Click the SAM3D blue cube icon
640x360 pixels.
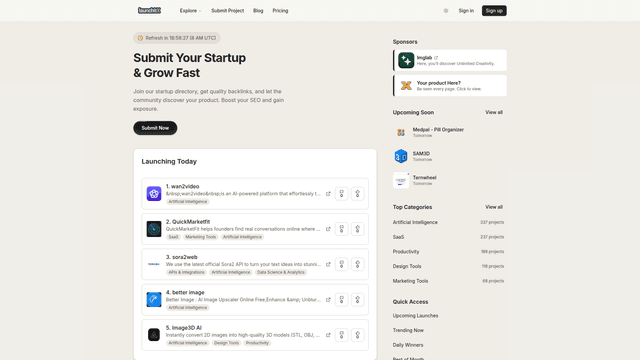coord(401,156)
